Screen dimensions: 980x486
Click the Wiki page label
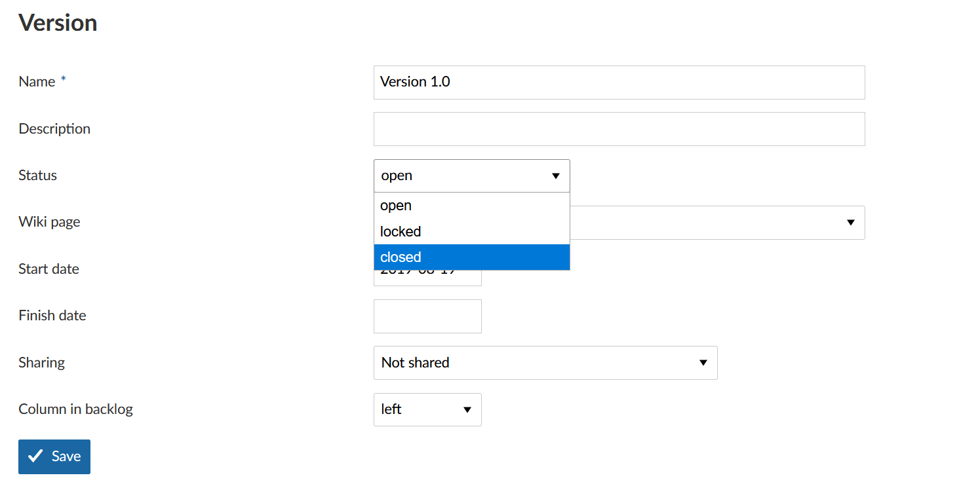tap(49, 222)
